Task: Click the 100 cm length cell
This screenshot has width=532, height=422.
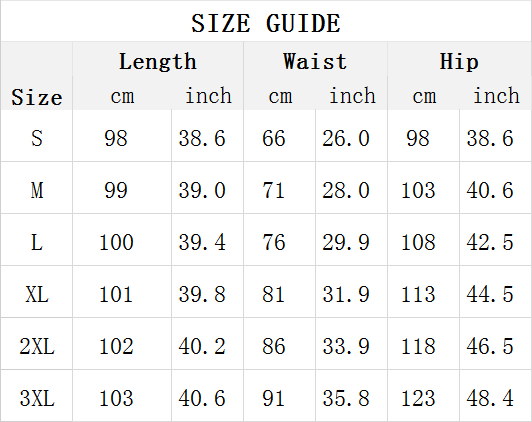Action: tap(116, 242)
